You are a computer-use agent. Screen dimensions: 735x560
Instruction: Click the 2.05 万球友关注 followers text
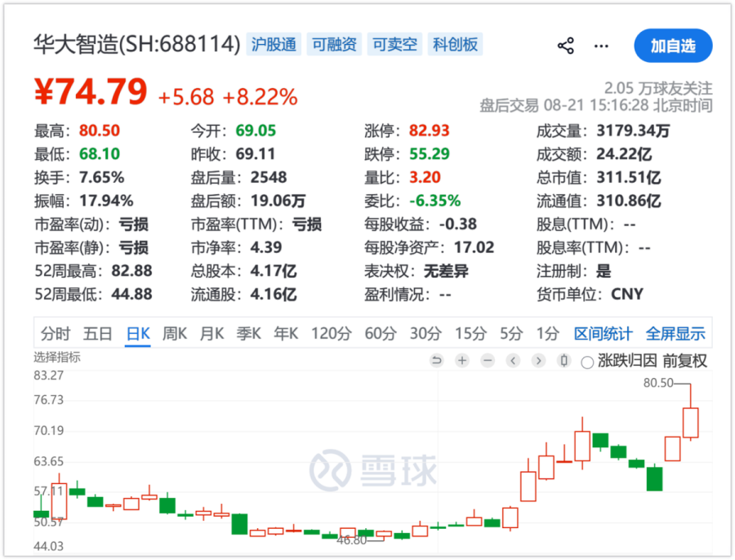pos(658,88)
